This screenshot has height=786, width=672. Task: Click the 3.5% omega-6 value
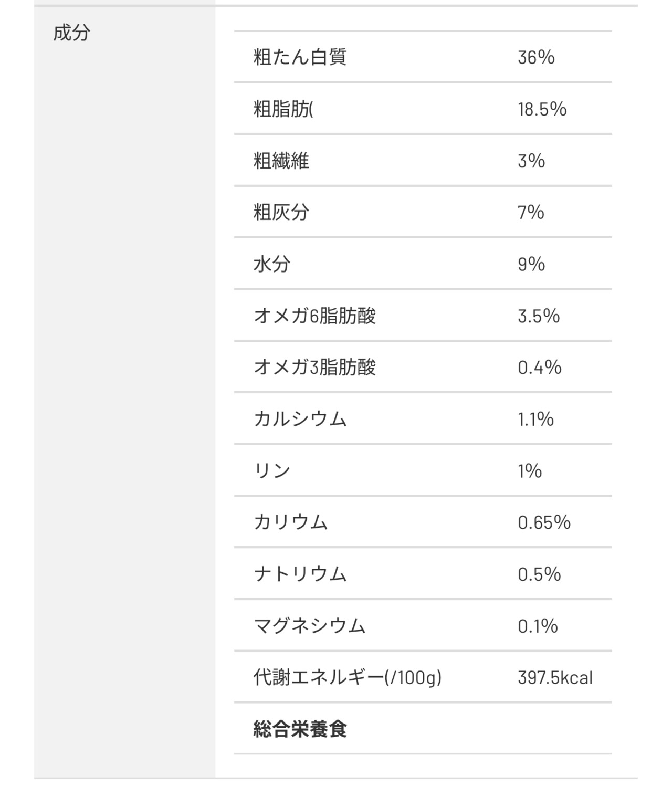tap(539, 316)
